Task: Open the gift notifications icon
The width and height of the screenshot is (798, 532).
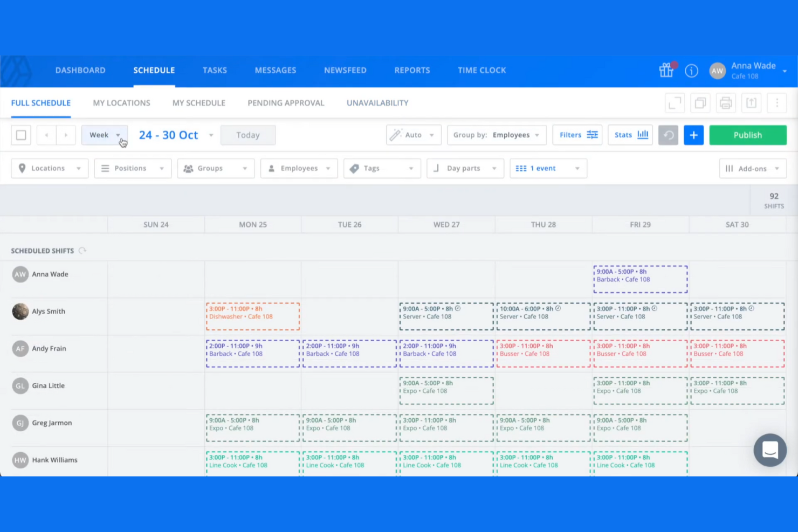Action: (x=666, y=70)
